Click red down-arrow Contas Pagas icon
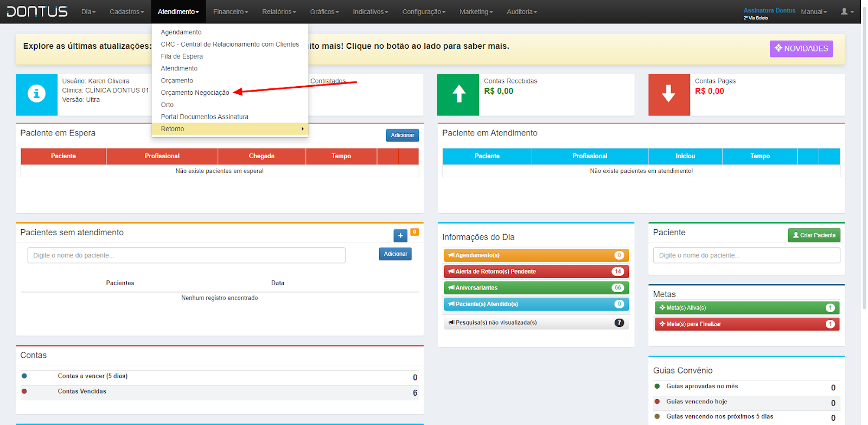 [x=669, y=94]
